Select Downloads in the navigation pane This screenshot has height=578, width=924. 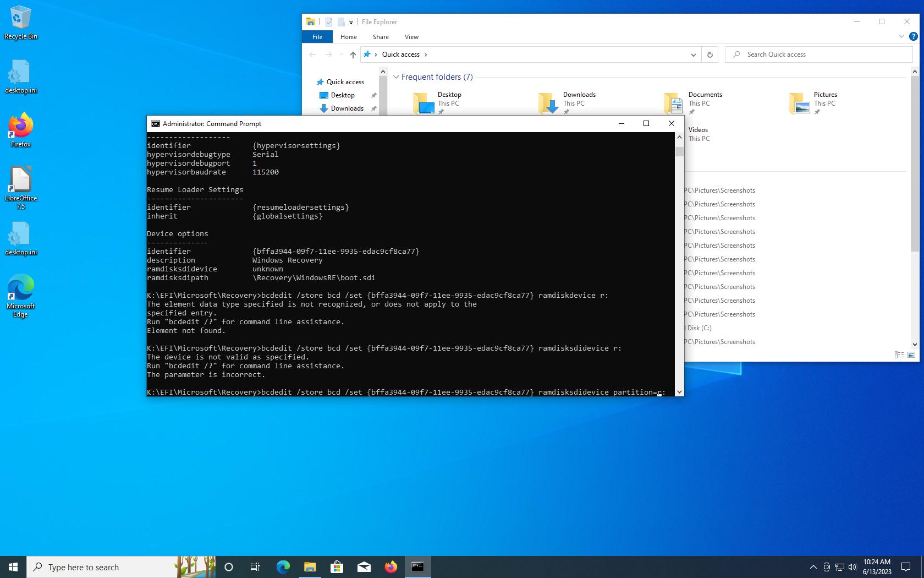pyautogui.click(x=346, y=108)
